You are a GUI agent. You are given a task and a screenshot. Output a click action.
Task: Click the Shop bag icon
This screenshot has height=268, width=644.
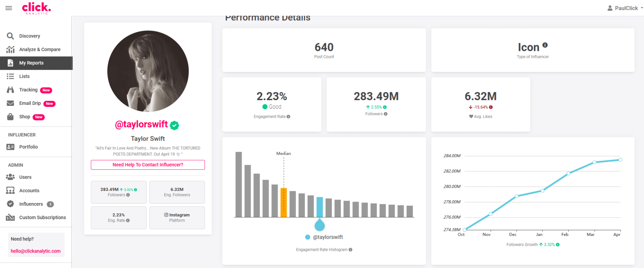[x=10, y=117]
